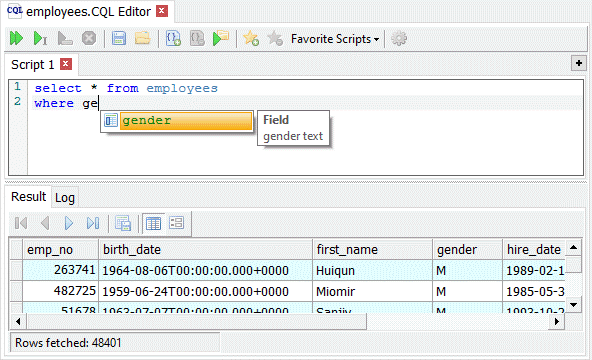Click birth date 1959-06-24T00:00:00.000+0000
Viewport: 592px width, 360px height.
[x=205, y=291]
